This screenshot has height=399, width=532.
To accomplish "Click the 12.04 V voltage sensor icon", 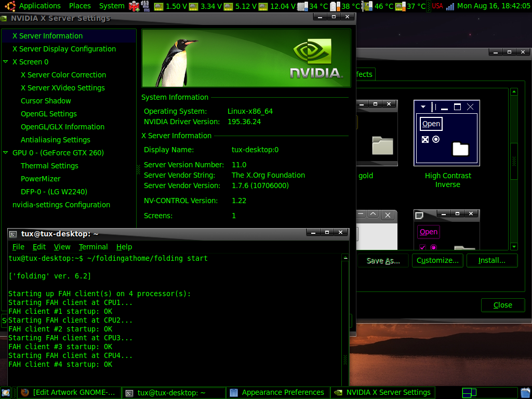I will 263,6.
